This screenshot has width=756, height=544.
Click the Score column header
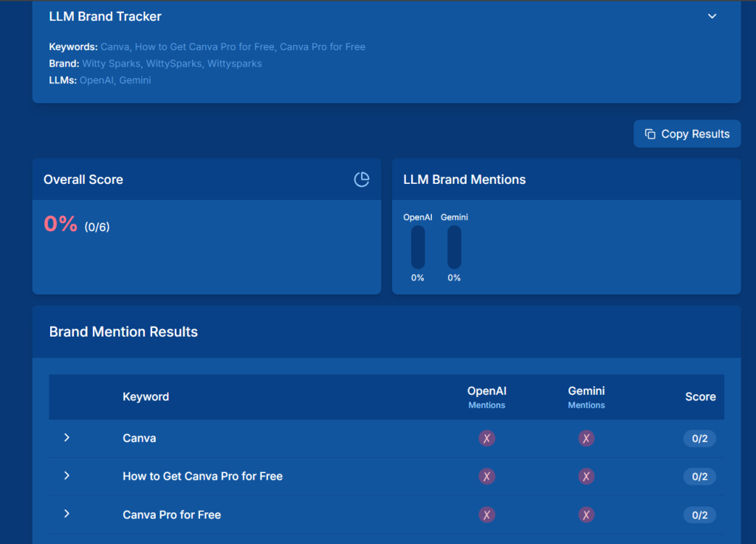point(701,396)
